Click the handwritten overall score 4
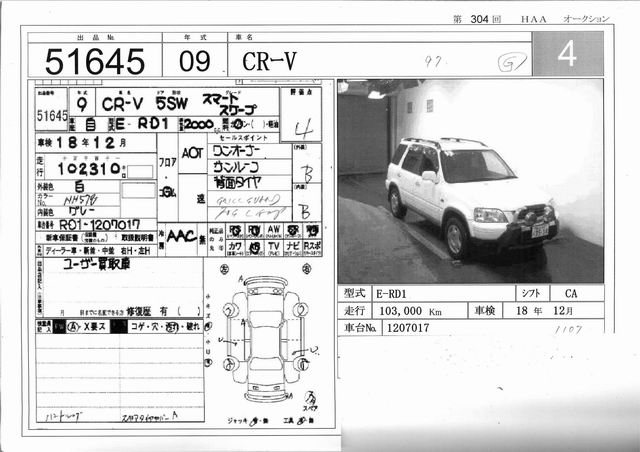The height and width of the screenshot is (452, 640). [x=304, y=129]
